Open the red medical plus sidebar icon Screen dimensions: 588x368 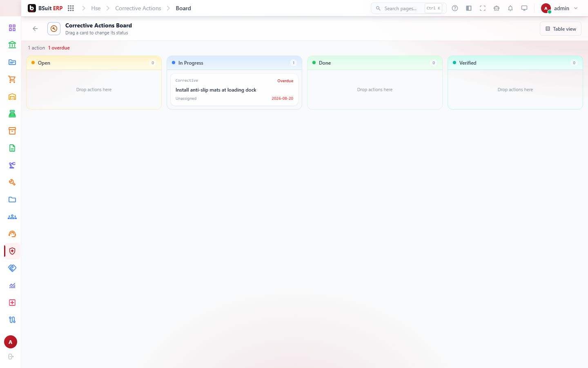(12, 303)
